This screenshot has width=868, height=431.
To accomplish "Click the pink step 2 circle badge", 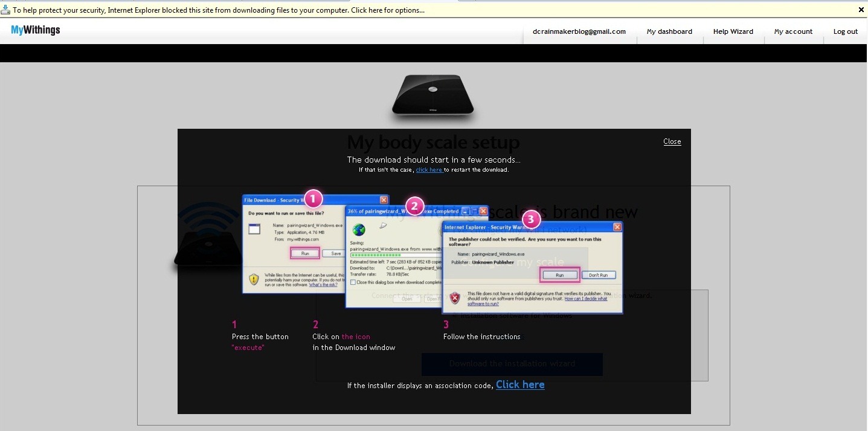I will 414,206.
